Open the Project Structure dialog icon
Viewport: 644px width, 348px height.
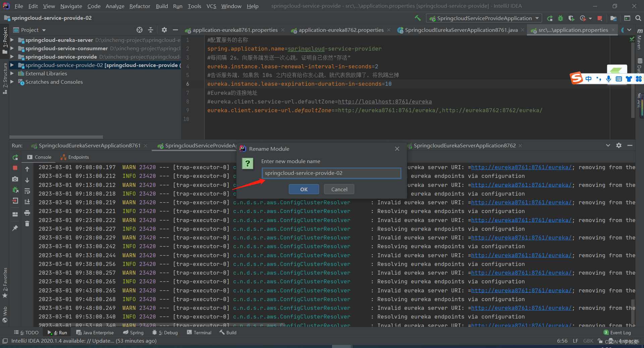pyautogui.click(x=613, y=18)
